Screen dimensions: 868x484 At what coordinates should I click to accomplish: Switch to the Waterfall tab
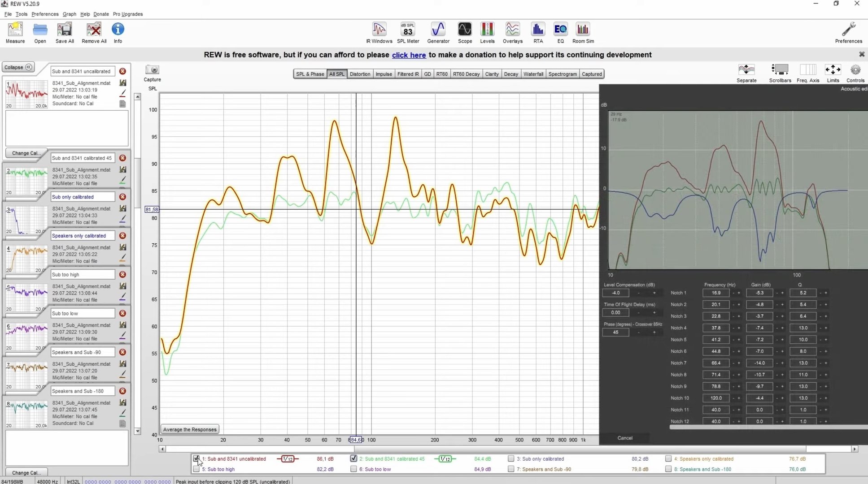(533, 74)
